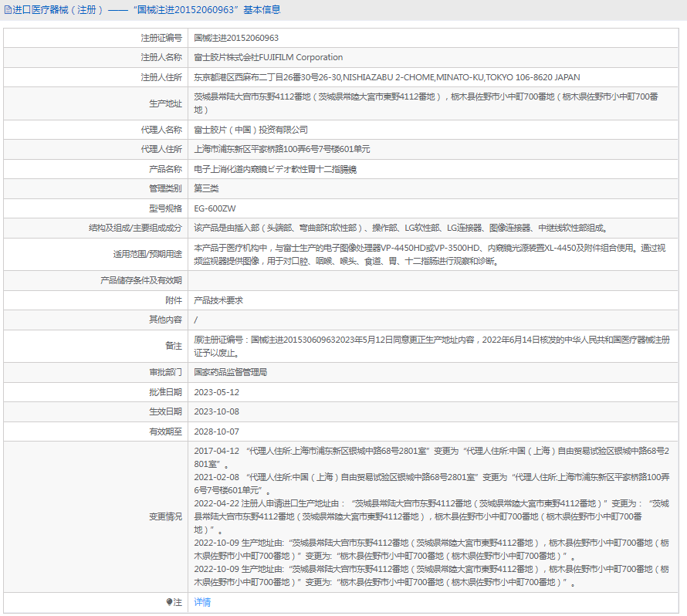Select the 电子上消化道内窥镜 product name value

pos(275,169)
